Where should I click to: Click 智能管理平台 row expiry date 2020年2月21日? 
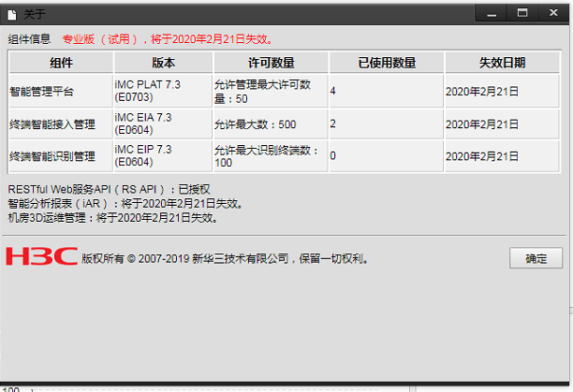(502, 91)
